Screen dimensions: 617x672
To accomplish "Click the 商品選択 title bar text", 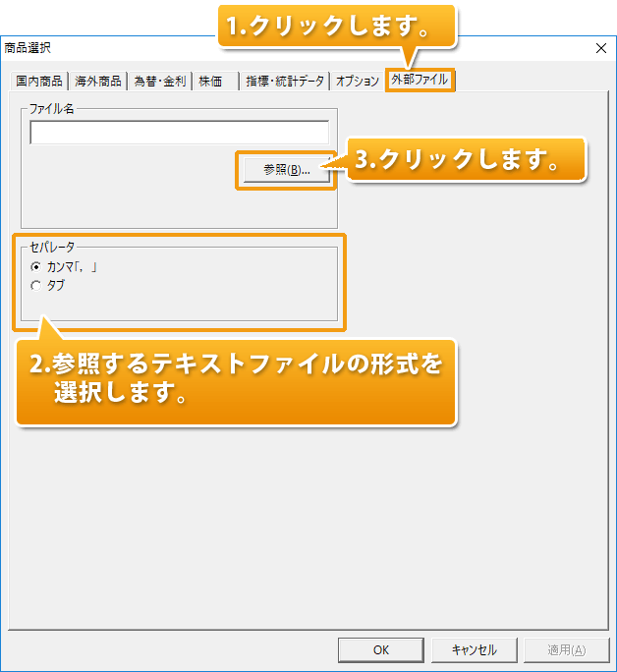I will [28, 47].
